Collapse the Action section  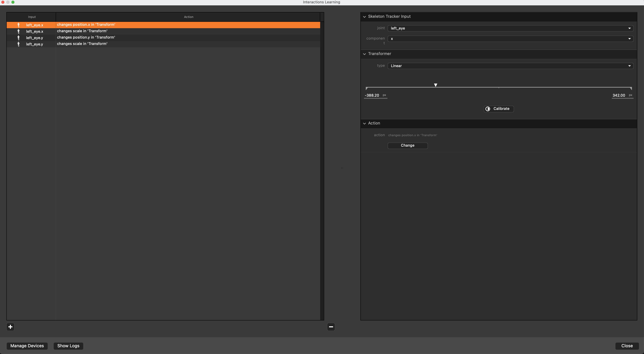tap(364, 123)
